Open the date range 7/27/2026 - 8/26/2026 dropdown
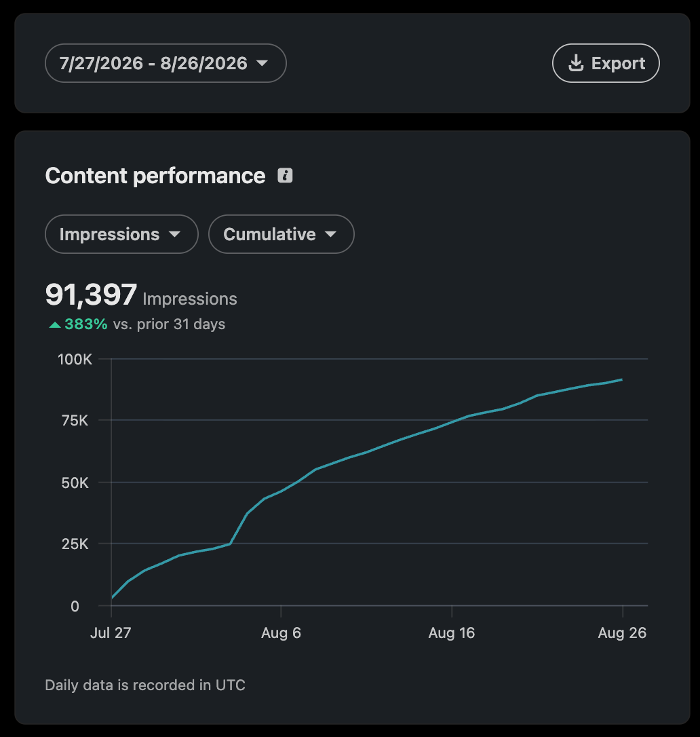The height and width of the screenshot is (737, 700). [x=166, y=63]
